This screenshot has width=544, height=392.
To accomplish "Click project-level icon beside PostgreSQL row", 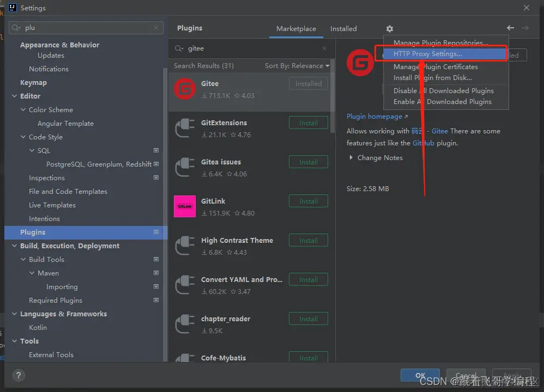I will tap(156, 164).
